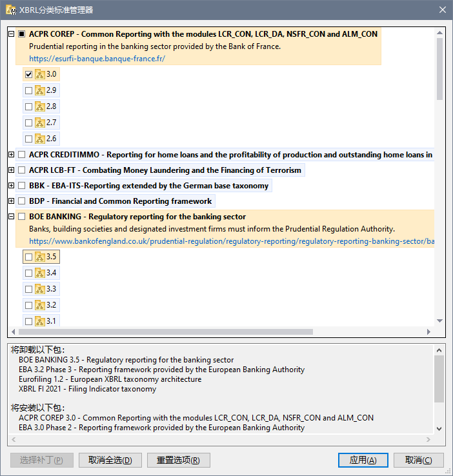Viewport: 453px width, 476px height.
Task: Collapse the ACPR COREP tree node
Action: tap(11, 34)
